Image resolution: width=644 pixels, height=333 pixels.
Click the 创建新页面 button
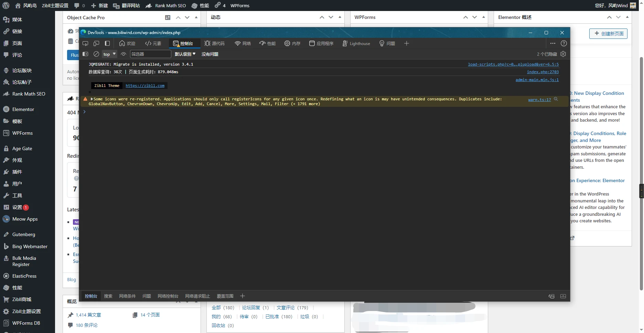click(608, 34)
